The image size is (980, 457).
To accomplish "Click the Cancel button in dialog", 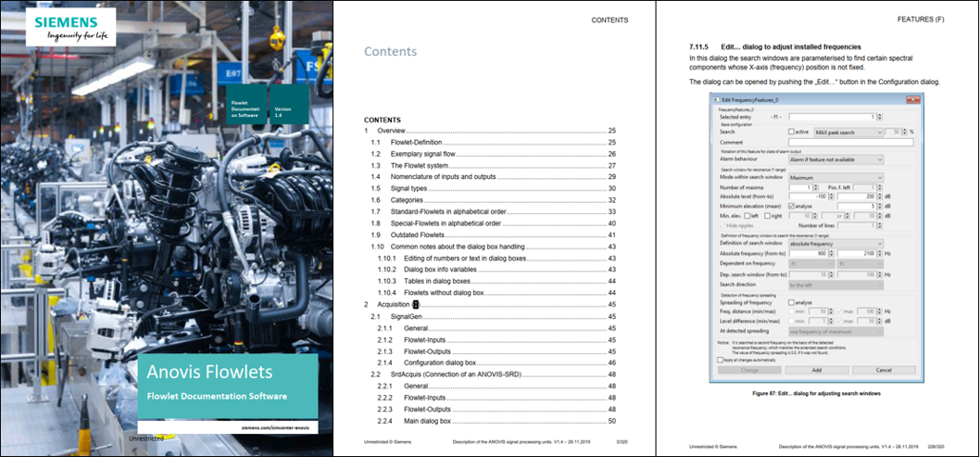I will (x=884, y=370).
